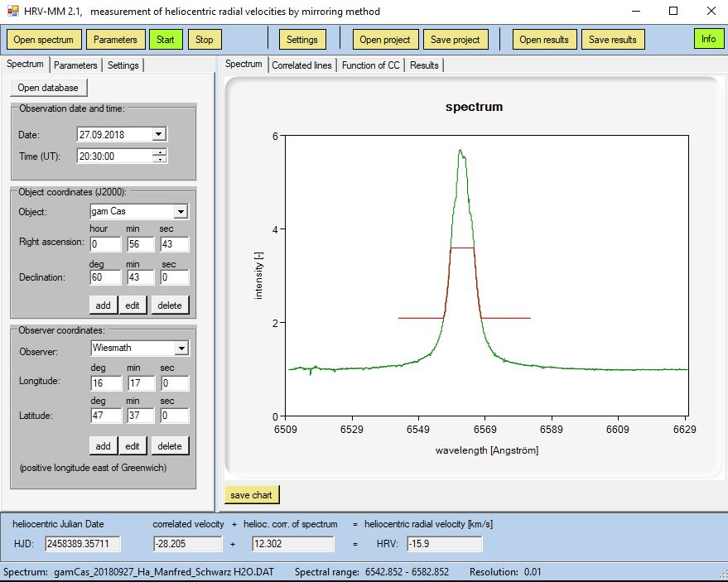
Task: Click the HRV result field -15.9
Action: tap(444, 543)
